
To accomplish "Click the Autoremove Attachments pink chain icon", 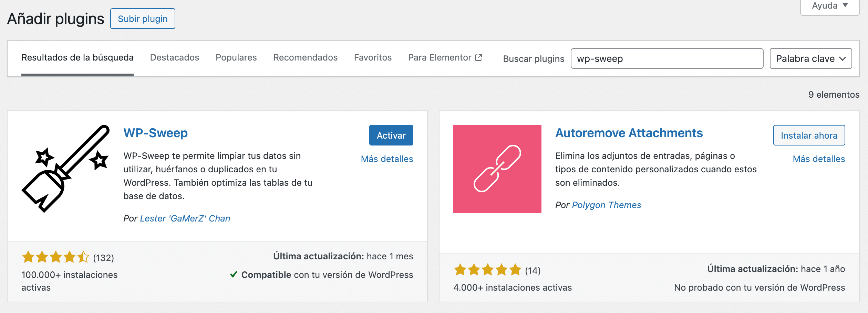I will (497, 169).
